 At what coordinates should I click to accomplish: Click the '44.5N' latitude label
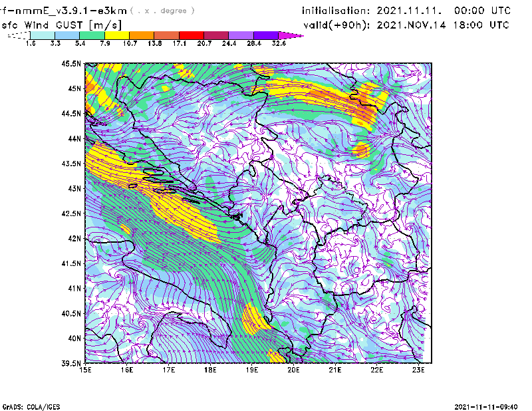[71, 113]
